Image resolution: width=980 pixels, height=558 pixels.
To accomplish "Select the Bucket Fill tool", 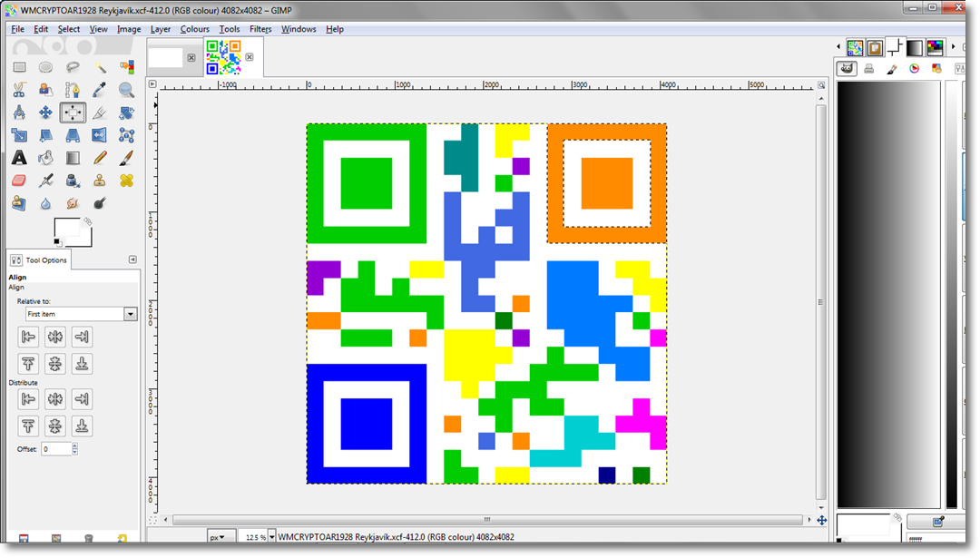I will pos(45,158).
